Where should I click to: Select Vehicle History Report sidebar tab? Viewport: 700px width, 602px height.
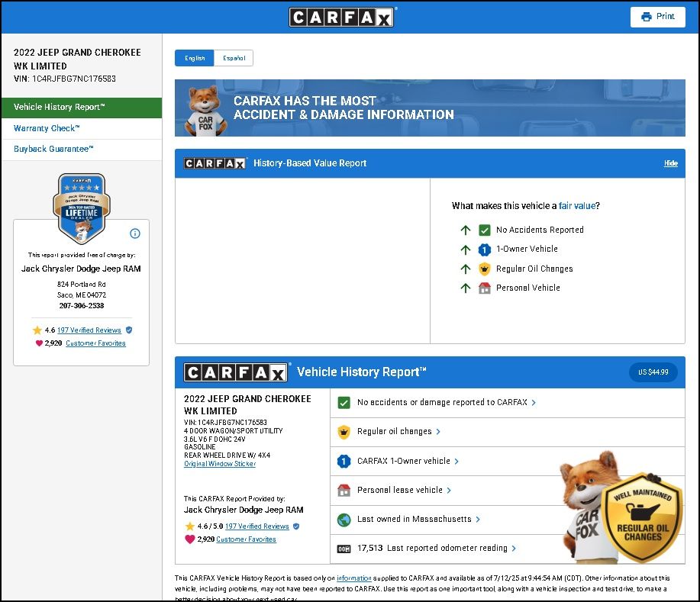[x=82, y=108]
